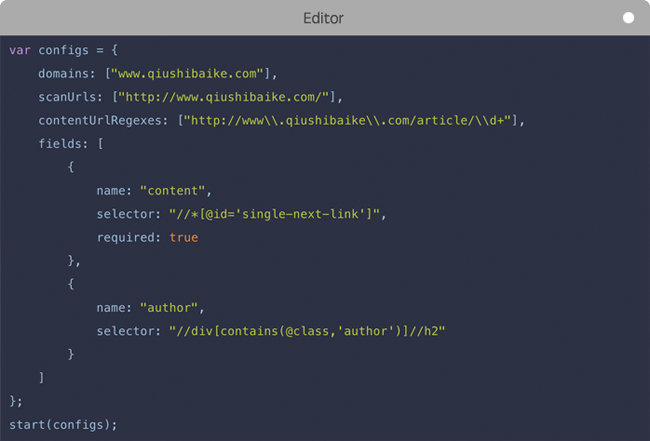Screen dimensions: 650x441
Task: Click the 'start(configs);' line
Action: [63, 425]
